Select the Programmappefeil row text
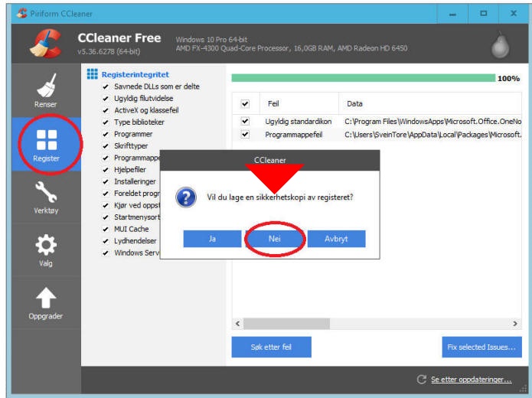 (294, 135)
